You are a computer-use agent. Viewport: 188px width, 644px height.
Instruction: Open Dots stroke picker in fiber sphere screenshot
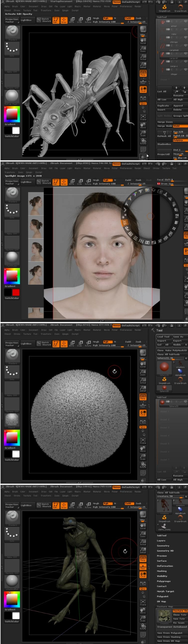[12, 372]
